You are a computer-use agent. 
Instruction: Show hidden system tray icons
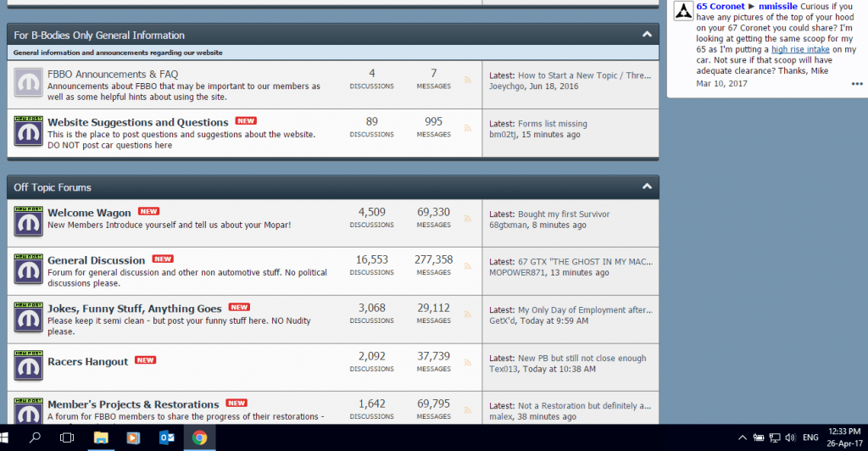pyautogui.click(x=743, y=437)
